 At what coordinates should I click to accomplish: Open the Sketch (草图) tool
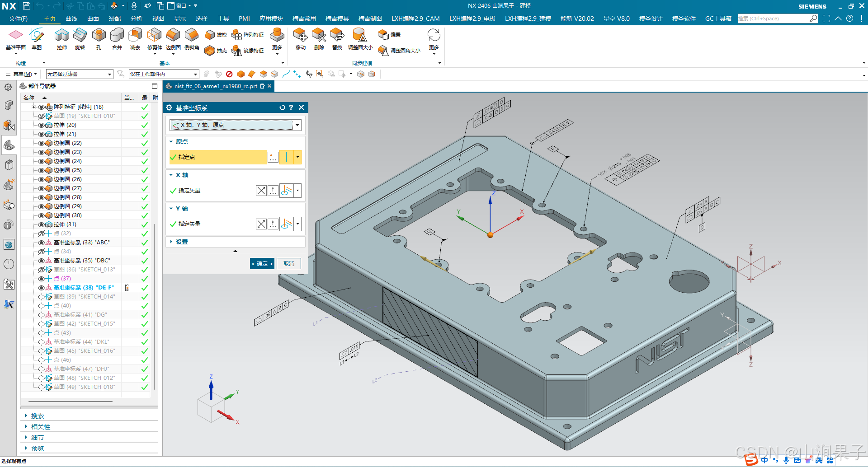point(37,38)
